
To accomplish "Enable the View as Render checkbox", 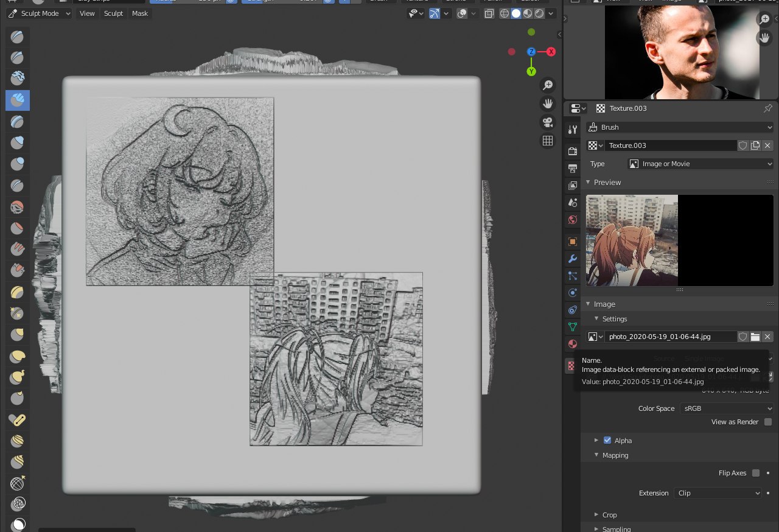I will (x=768, y=422).
